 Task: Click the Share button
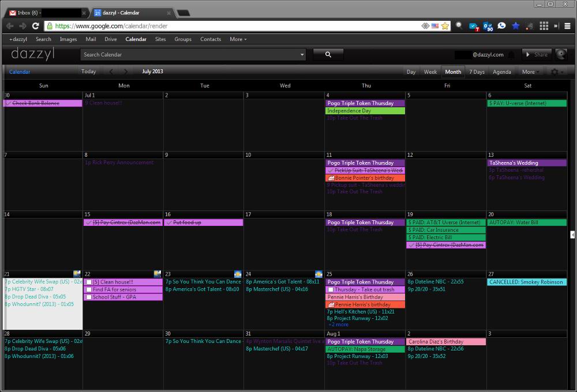(537, 54)
